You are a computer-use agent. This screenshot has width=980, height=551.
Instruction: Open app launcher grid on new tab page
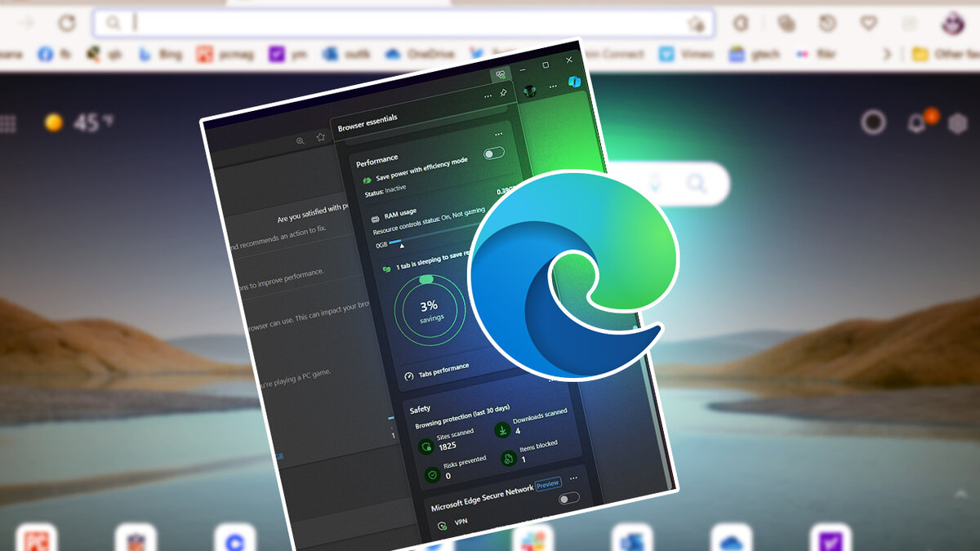point(7,123)
